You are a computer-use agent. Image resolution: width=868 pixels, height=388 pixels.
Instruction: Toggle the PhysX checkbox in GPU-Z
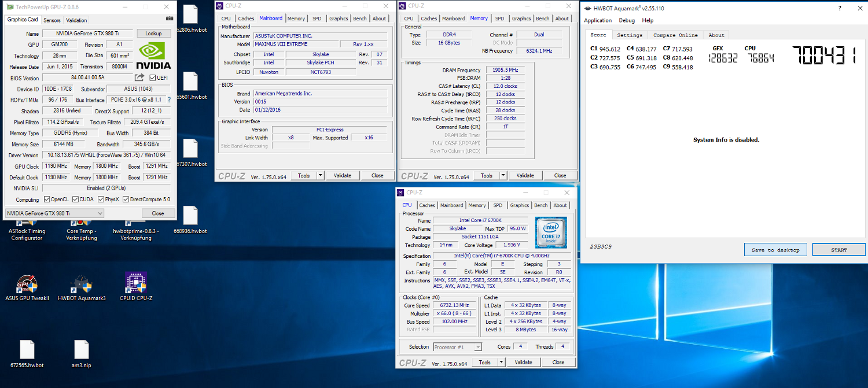(x=101, y=199)
